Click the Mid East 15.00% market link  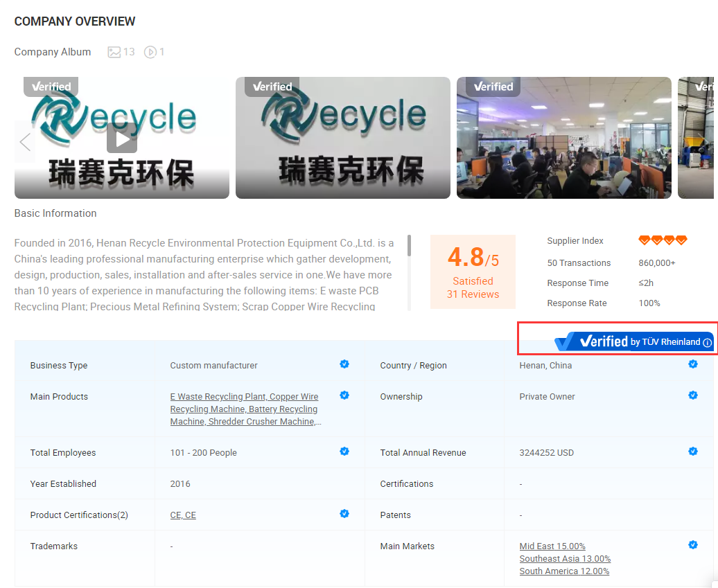(552, 546)
